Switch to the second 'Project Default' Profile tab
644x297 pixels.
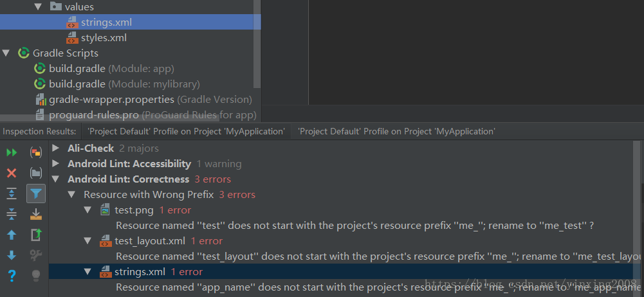click(396, 132)
